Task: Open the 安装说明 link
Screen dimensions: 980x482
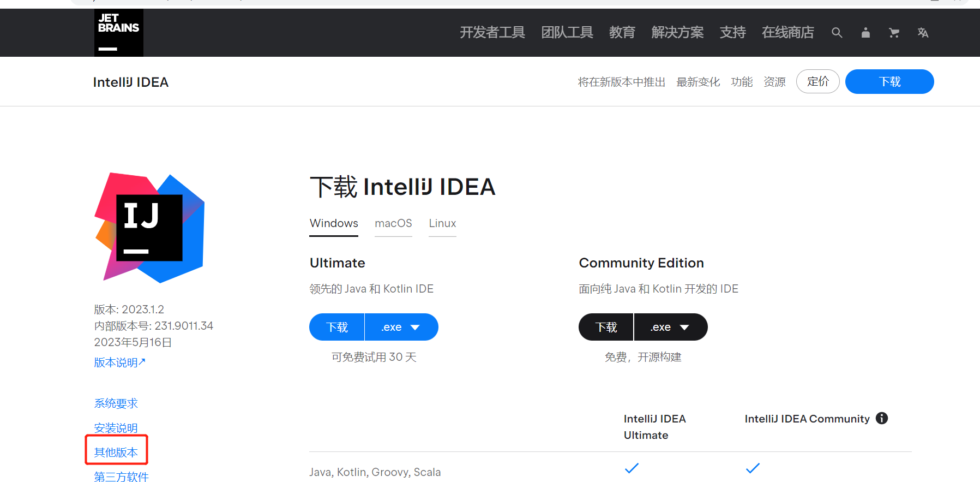Action: [116, 428]
